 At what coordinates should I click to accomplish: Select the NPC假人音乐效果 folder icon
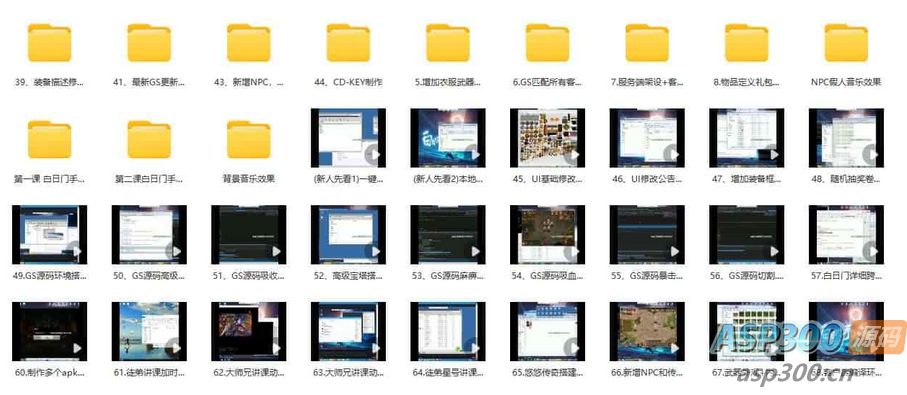[x=846, y=42]
